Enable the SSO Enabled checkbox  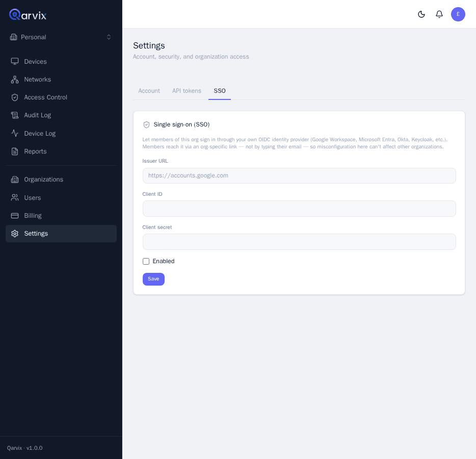click(146, 261)
